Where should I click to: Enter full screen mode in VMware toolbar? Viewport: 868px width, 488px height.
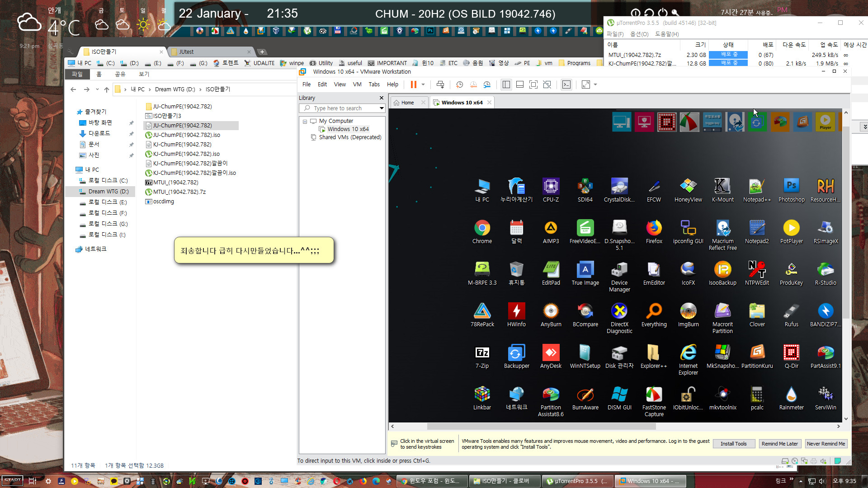click(533, 84)
